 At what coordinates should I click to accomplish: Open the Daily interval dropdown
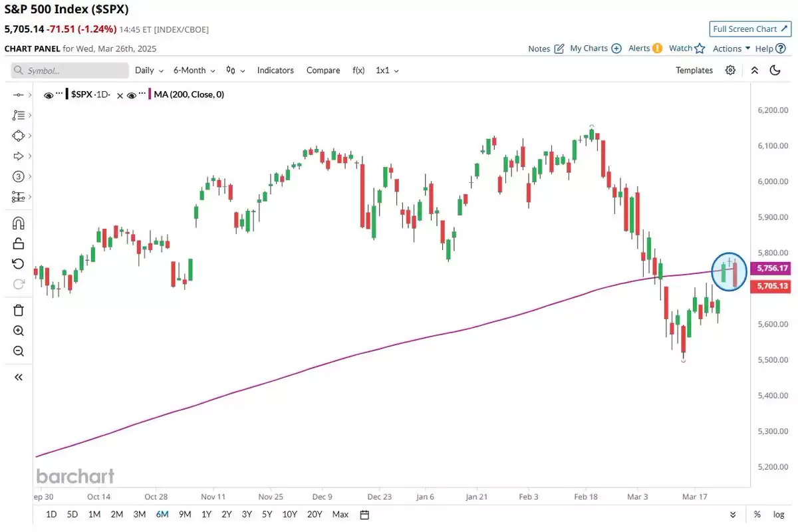point(148,70)
